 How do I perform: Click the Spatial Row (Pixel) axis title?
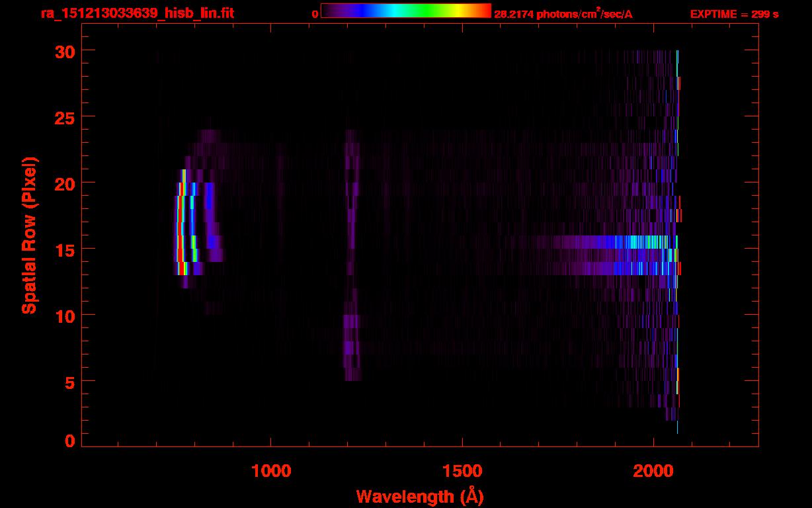pyautogui.click(x=29, y=235)
